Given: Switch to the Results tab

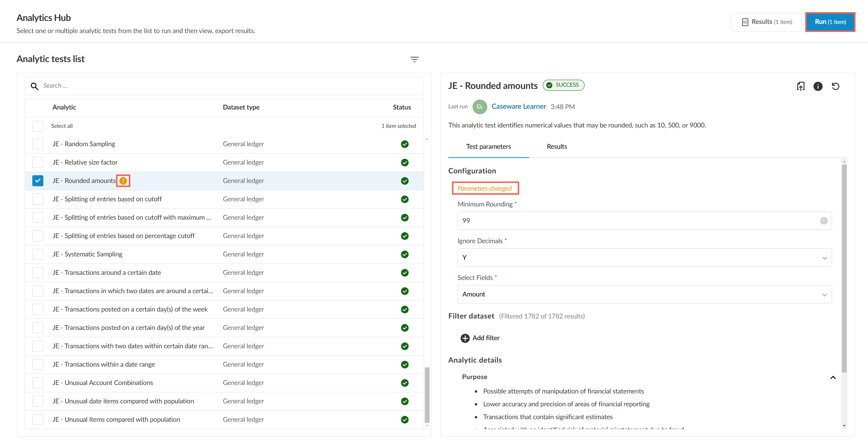Looking at the screenshot, I should pos(557,147).
